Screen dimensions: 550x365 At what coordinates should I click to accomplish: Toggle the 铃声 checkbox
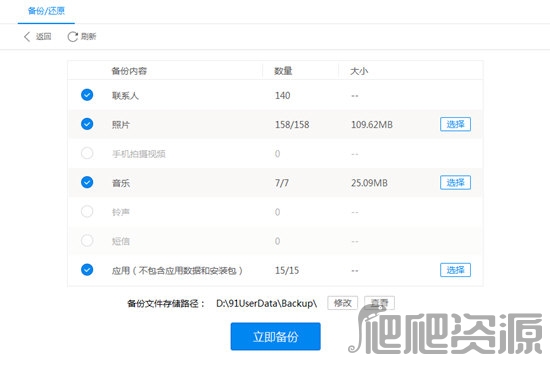point(87,211)
